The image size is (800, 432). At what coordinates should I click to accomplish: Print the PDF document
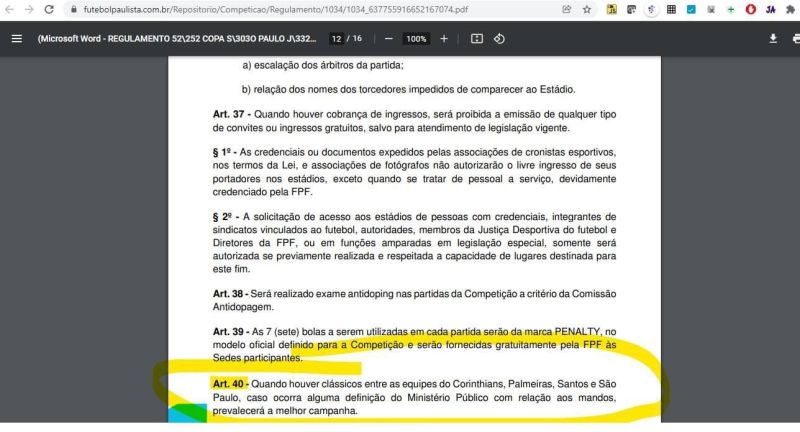[796, 39]
